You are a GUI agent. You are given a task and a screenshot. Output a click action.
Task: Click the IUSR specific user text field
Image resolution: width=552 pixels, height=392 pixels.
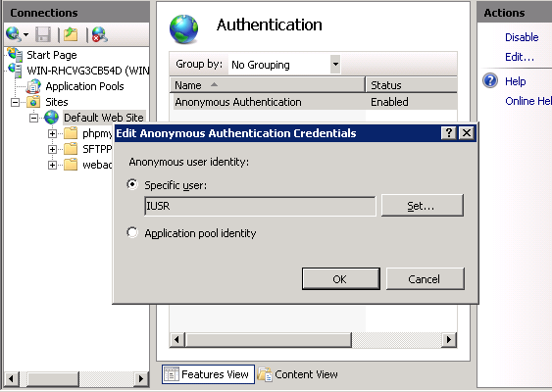(x=260, y=206)
